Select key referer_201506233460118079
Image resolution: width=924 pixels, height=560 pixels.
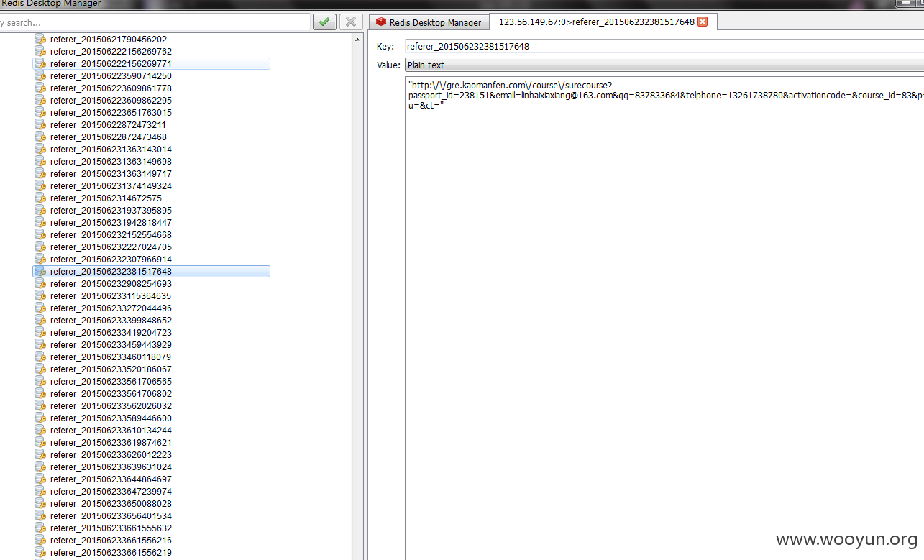pyautogui.click(x=111, y=357)
